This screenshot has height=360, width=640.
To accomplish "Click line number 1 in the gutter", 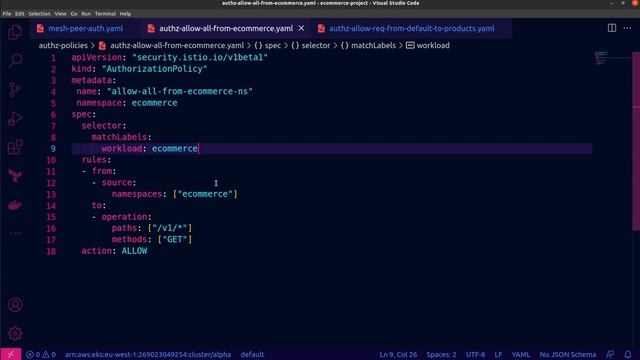I will 53,58.
